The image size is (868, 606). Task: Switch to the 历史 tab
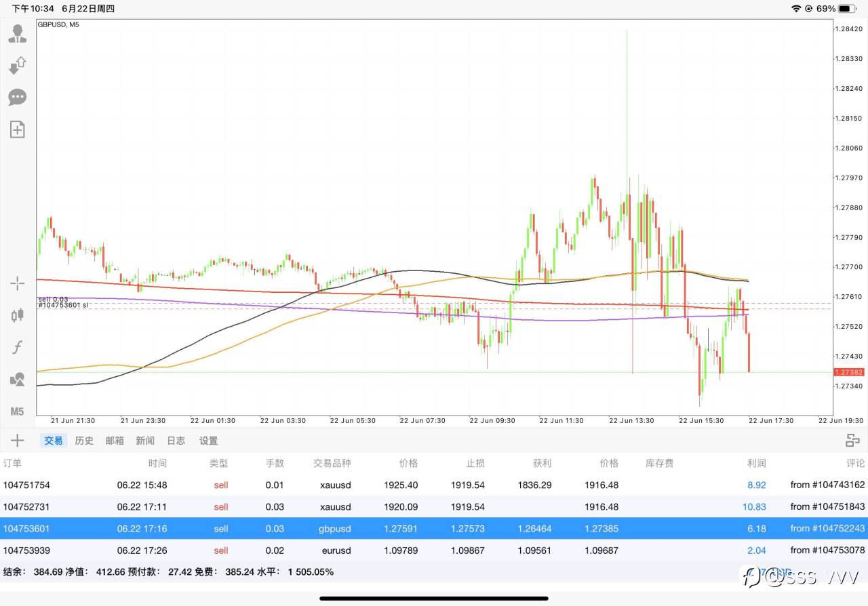84,441
